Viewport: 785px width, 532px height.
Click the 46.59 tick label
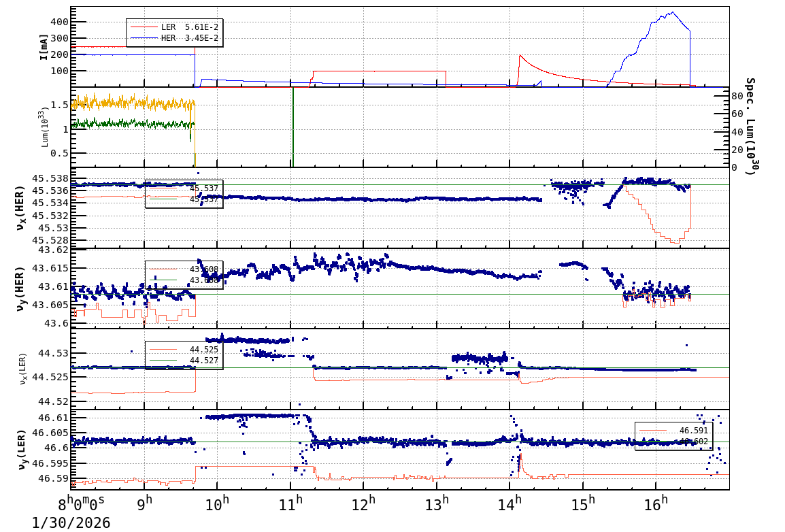[x=53, y=478]
